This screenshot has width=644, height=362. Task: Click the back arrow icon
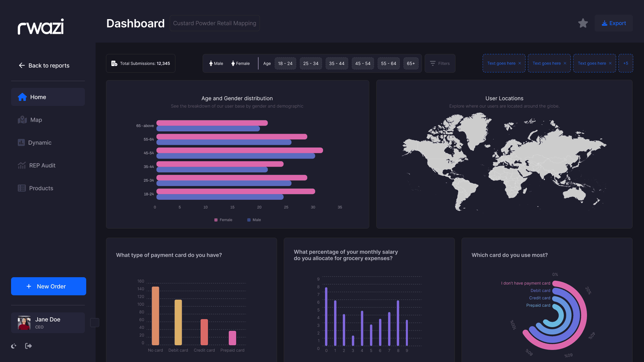(x=22, y=65)
